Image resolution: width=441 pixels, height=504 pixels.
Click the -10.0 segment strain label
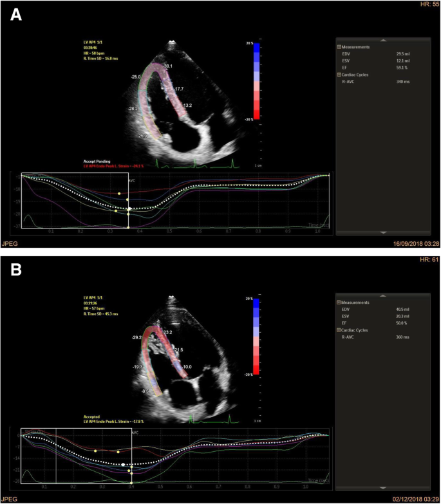click(x=187, y=367)
